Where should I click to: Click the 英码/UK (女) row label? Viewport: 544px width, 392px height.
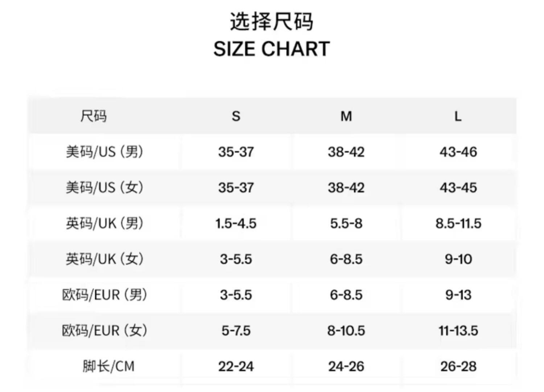(104, 259)
